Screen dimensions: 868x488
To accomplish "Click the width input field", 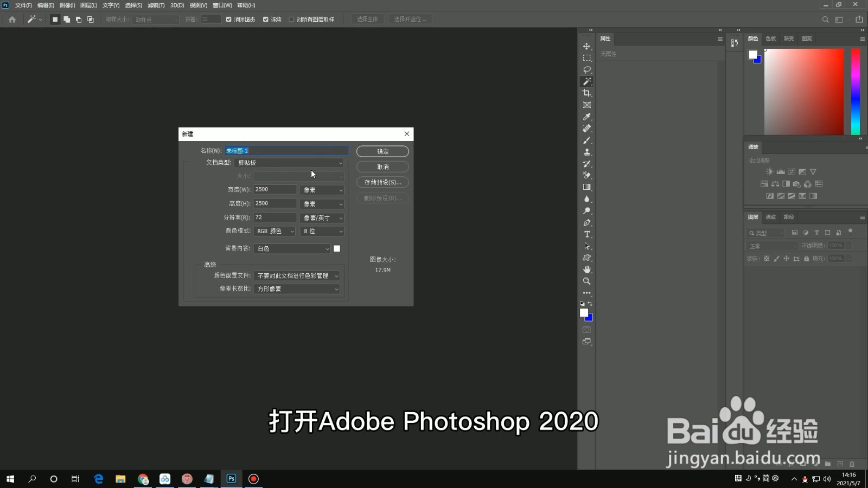I will click(x=275, y=189).
